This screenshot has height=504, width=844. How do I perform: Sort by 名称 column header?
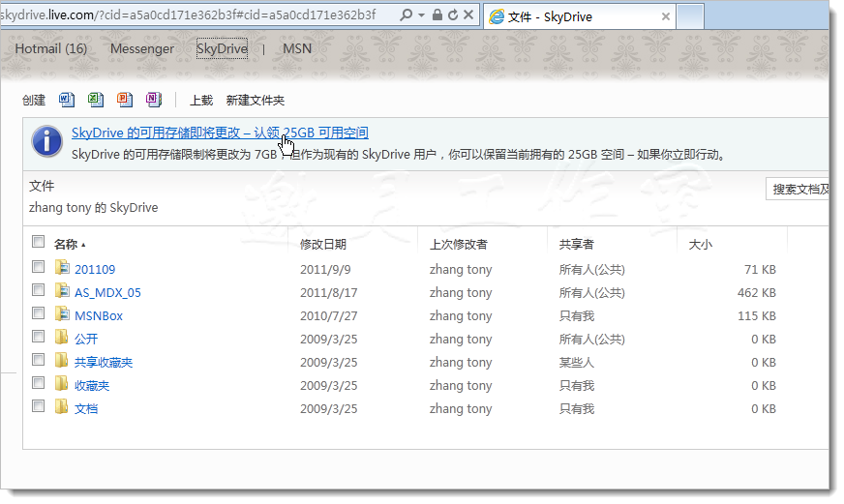coord(66,244)
